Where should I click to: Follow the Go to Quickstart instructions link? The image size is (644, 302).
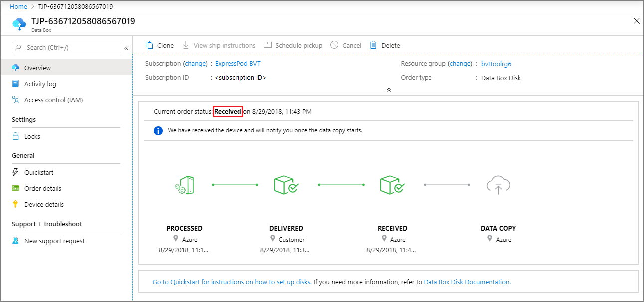[232, 282]
